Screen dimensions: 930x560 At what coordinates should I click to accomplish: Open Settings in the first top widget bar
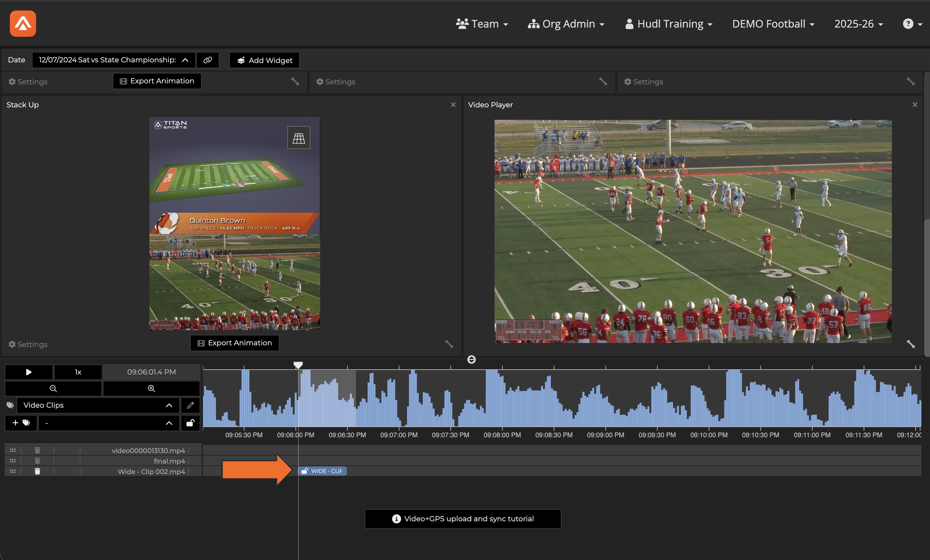(28, 81)
